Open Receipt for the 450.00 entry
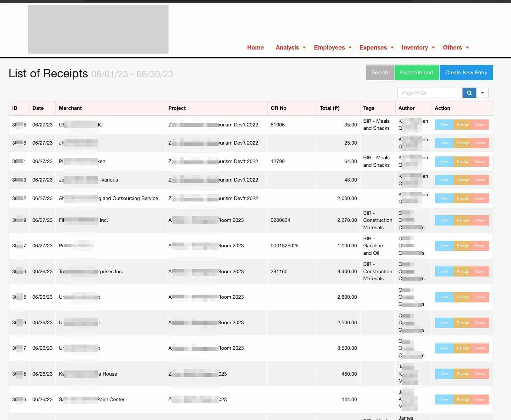The width and height of the screenshot is (511, 420). (x=463, y=374)
